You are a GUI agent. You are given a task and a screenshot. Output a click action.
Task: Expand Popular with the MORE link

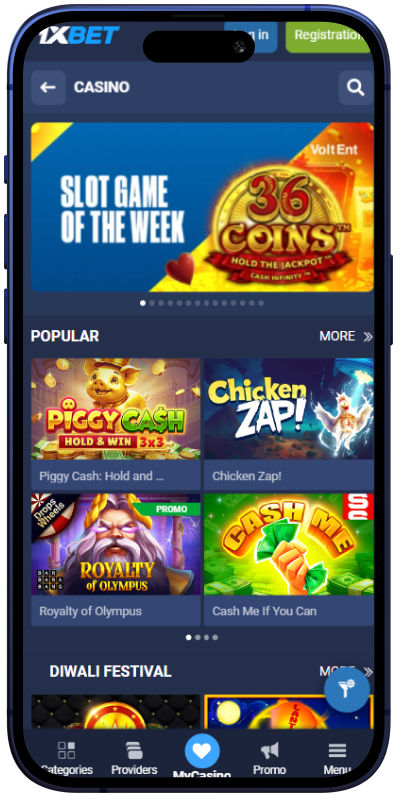[x=346, y=336]
